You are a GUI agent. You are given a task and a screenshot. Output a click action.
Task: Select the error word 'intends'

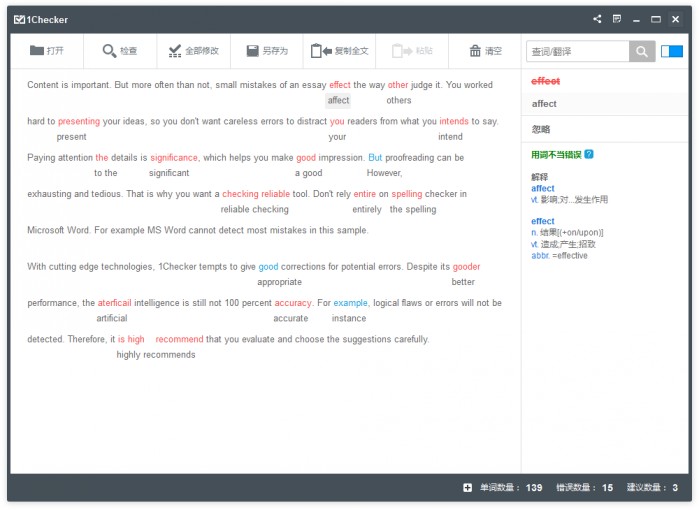click(454, 121)
